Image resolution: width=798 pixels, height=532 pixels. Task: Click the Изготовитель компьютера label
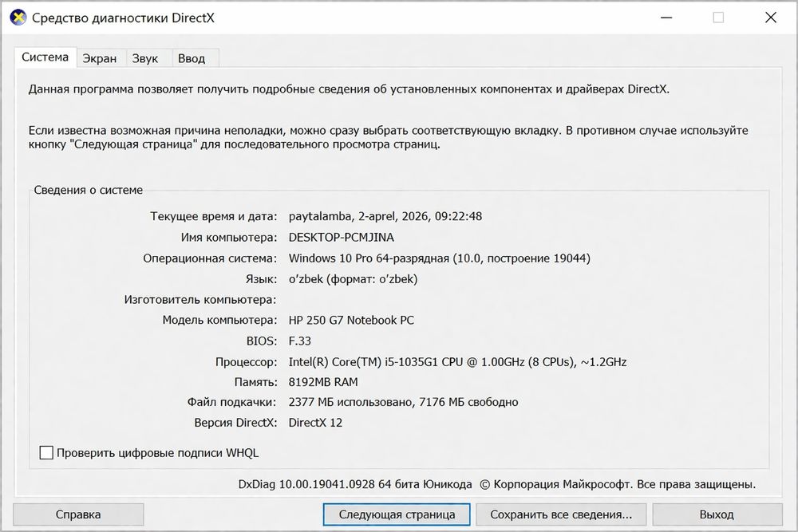click(200, 300)
